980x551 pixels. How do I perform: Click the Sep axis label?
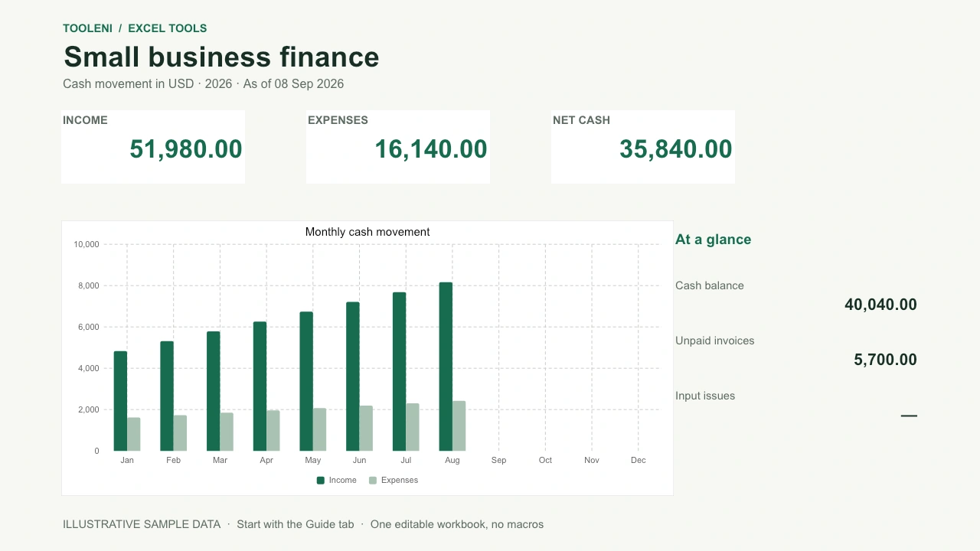pos(498,460)
